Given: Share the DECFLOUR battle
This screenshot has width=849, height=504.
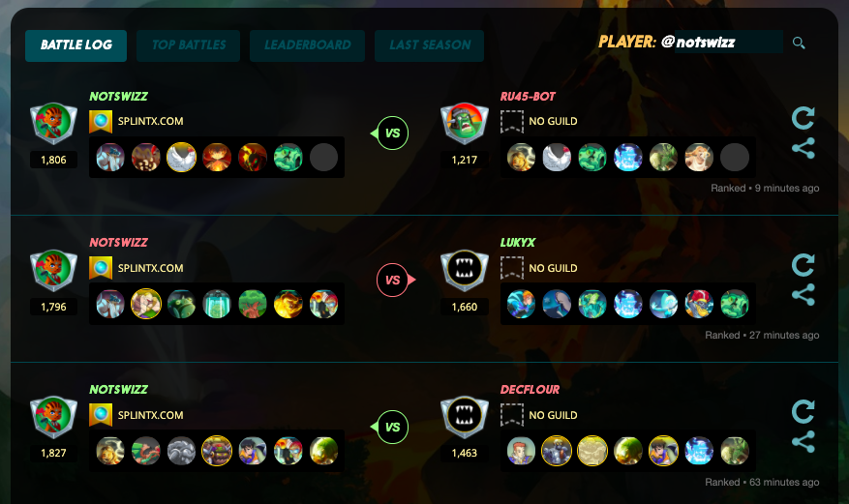Looking at the screenshot, I should 803,442.
